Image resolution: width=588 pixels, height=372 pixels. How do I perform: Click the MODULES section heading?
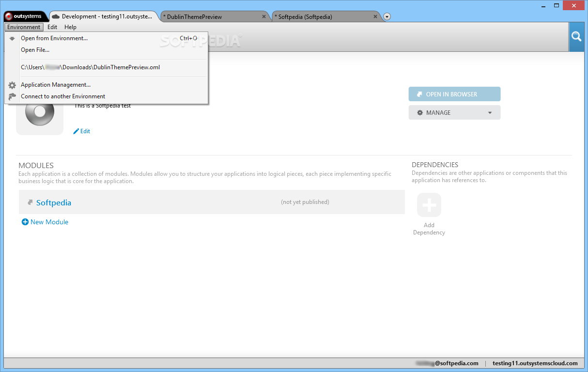tap(36, 165)
